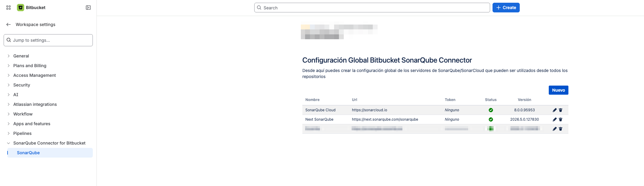
Task: Edit the Next SonarQube row pencil icon
Action: (x=555, y=119)
